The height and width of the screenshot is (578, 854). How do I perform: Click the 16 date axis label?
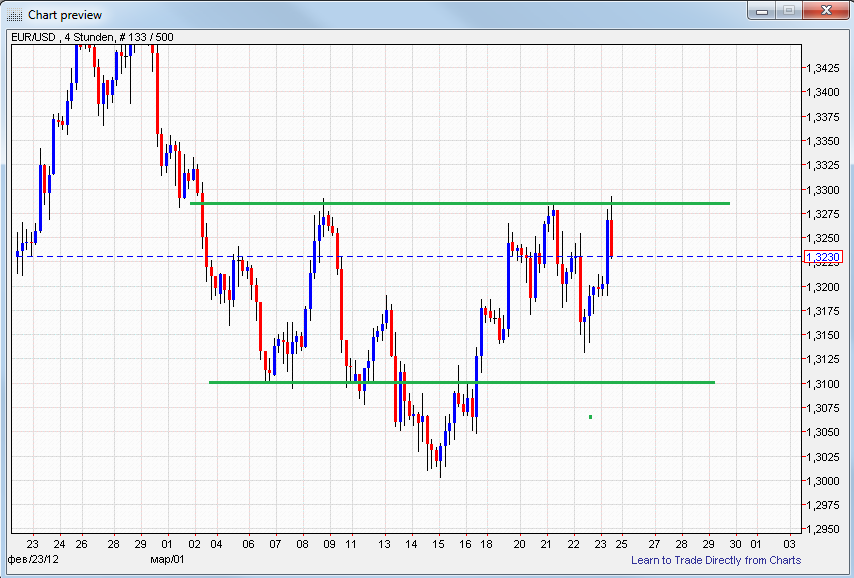pos(465,544)
